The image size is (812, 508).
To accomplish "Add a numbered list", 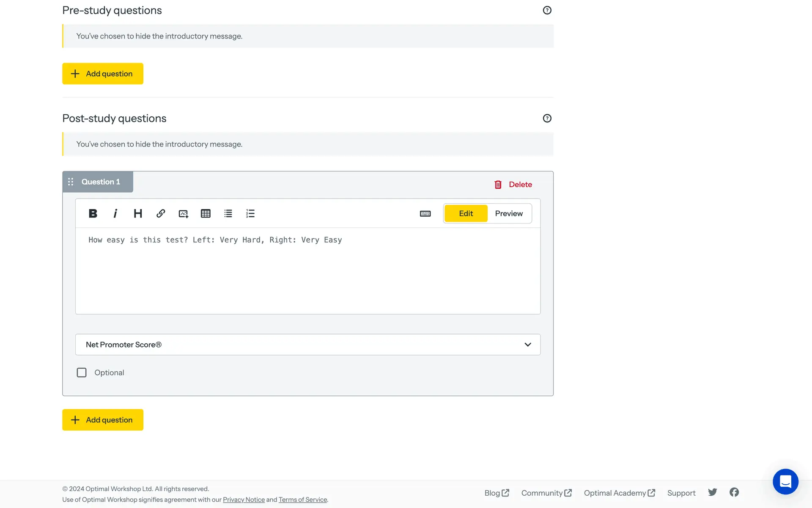I will click(x=250, y=213).
